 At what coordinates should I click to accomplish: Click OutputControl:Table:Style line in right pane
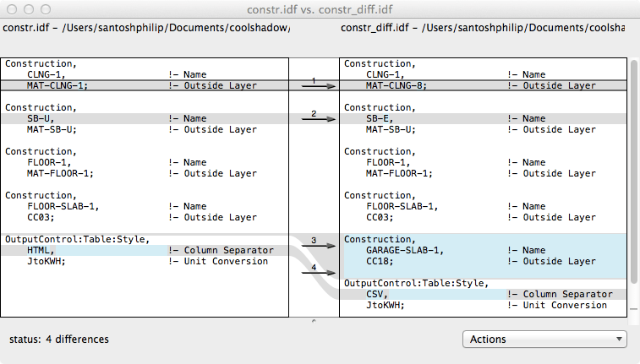484,283
